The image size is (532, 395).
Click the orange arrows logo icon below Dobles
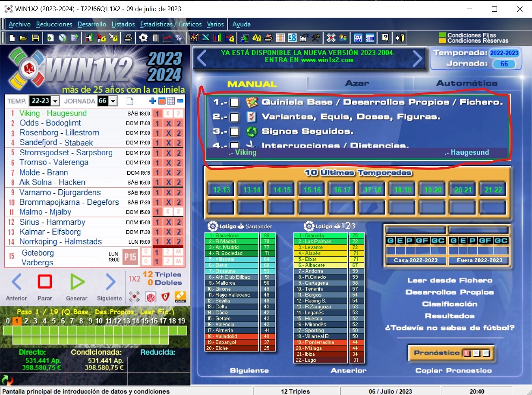click(x=180, y=297)
